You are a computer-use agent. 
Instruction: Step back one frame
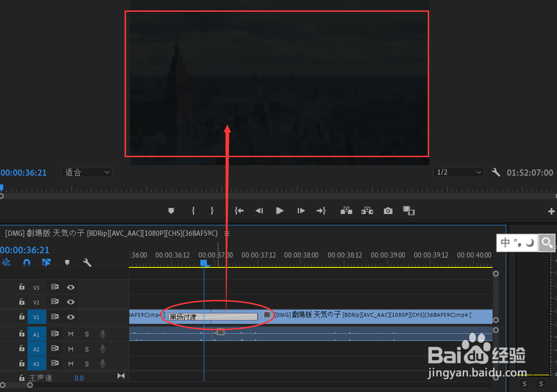[x=260, y=211]
